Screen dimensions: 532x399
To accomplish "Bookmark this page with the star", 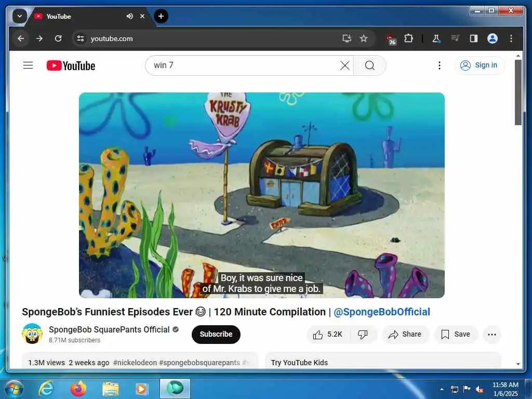I will (364, 38).
